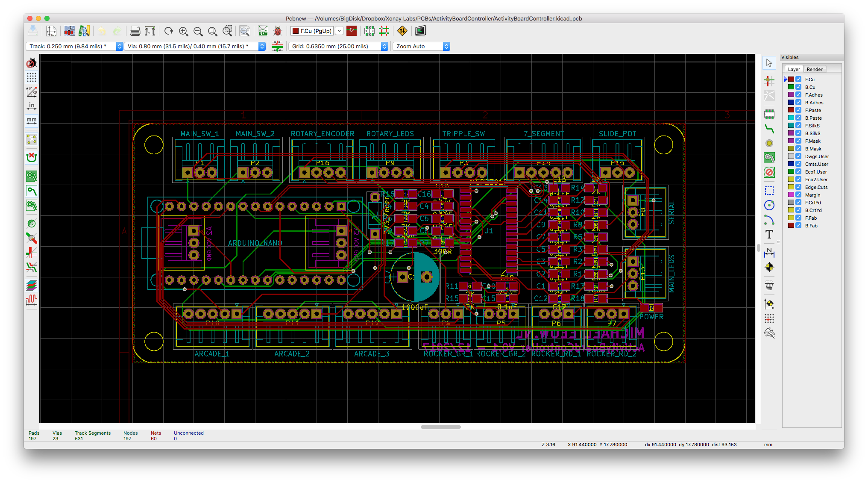Image resolution: width=868 pixels, height=483 pixels.
Task: Click the delete items trash icon
Action: (769, 286)
